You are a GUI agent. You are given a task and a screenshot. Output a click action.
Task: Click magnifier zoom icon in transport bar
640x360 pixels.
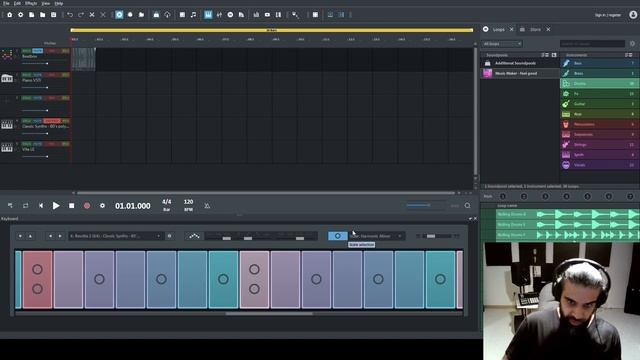[x=467, y=206]
